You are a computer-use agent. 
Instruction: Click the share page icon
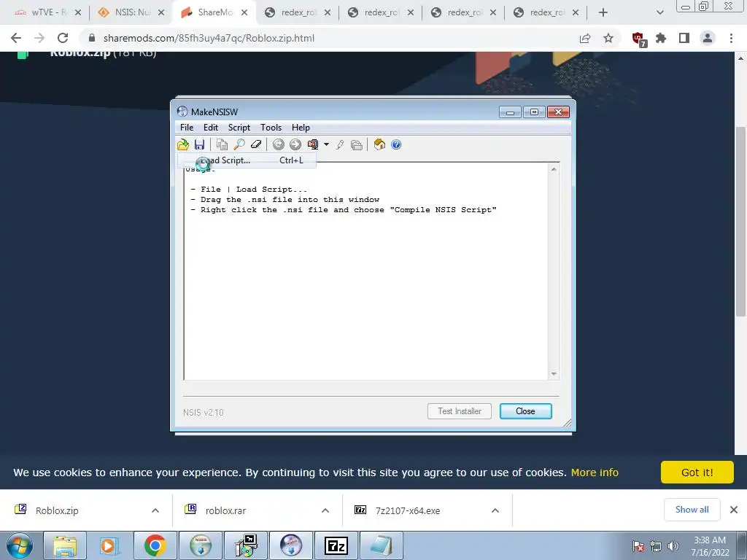click(x=585, y=38)
